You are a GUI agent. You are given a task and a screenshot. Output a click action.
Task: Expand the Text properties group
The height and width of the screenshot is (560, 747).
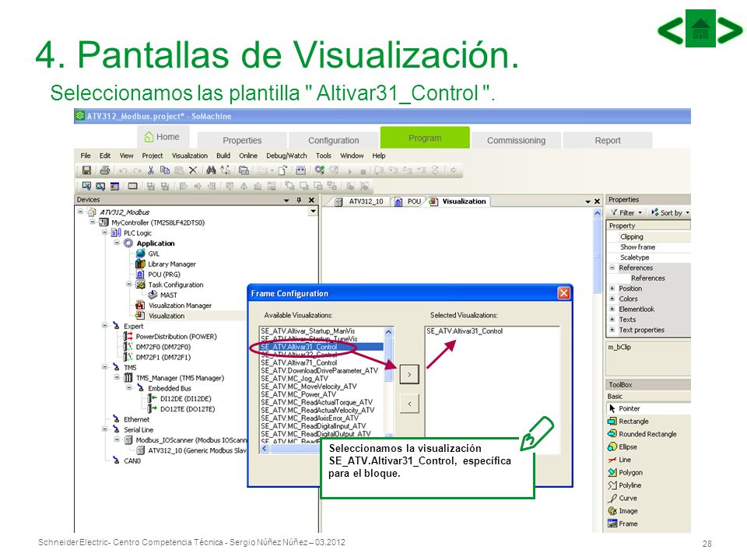click(x=612, y=330)
